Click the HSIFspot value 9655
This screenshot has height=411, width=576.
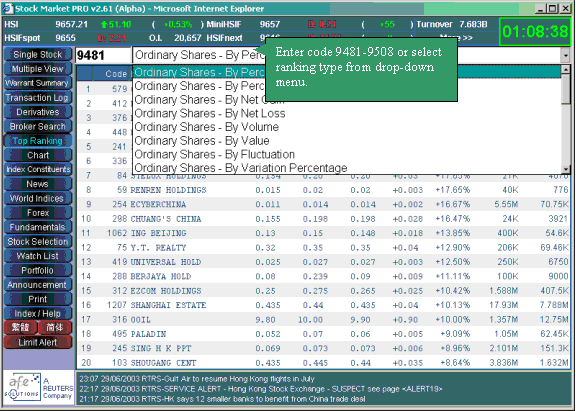pyautogui.click(x=65, y=38)
